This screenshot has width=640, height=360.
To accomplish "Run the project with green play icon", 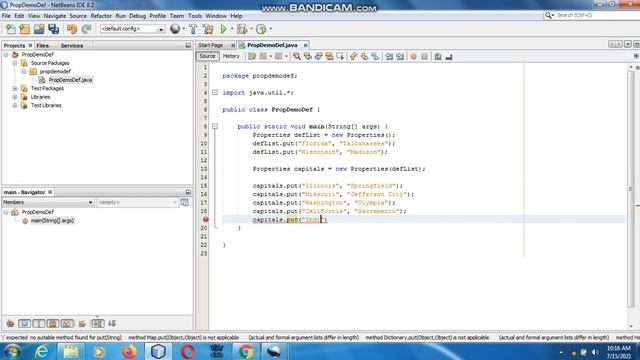I will coord(224,29).
